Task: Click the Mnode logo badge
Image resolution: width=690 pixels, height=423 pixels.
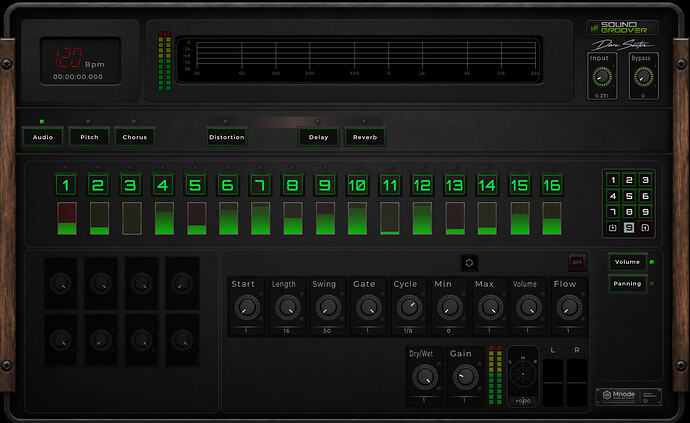Action: [x=628, y=396]
